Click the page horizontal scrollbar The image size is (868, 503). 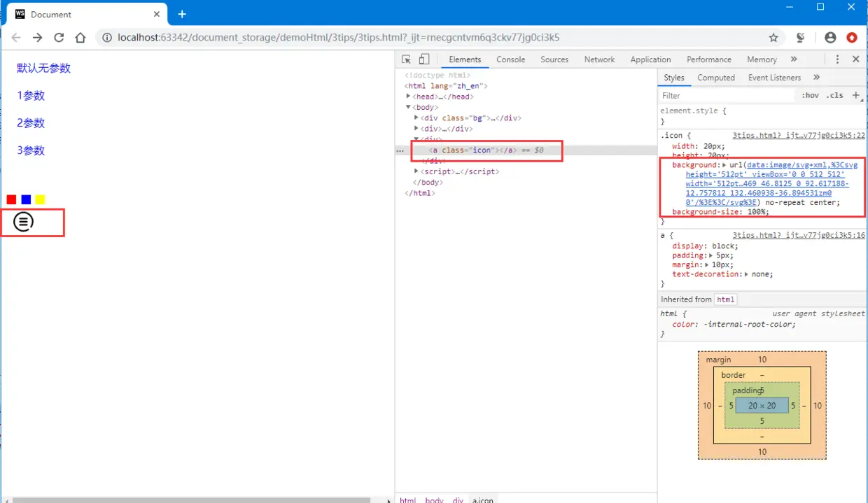tap(192, 500)
